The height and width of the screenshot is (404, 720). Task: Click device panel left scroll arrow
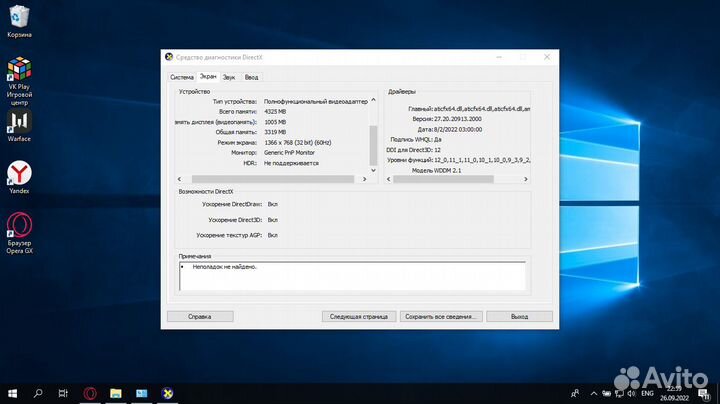coord(180,179)
